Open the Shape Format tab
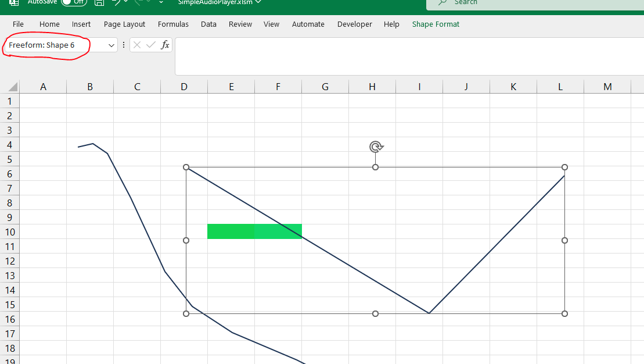 click(435, 24)
